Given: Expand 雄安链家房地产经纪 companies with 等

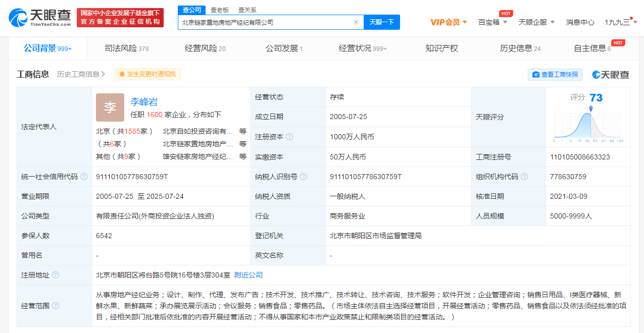Looking at the screenshot, I should pos(243,156).
